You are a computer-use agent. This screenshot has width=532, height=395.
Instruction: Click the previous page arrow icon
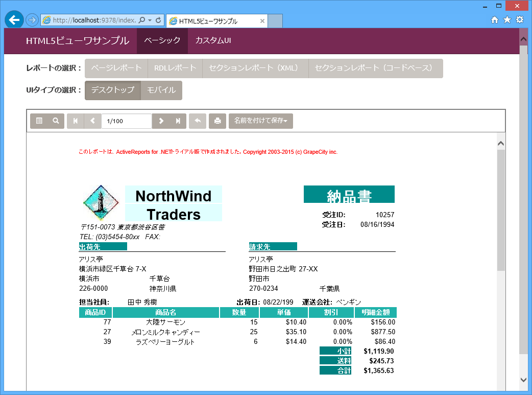(92, 121)
